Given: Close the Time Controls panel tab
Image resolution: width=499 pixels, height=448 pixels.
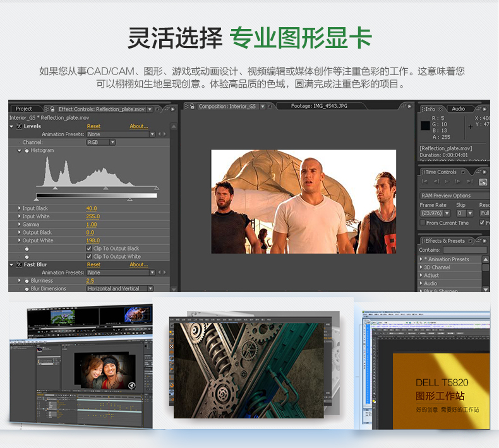Looking at the screenshot, I should click(x=462, y=172).
